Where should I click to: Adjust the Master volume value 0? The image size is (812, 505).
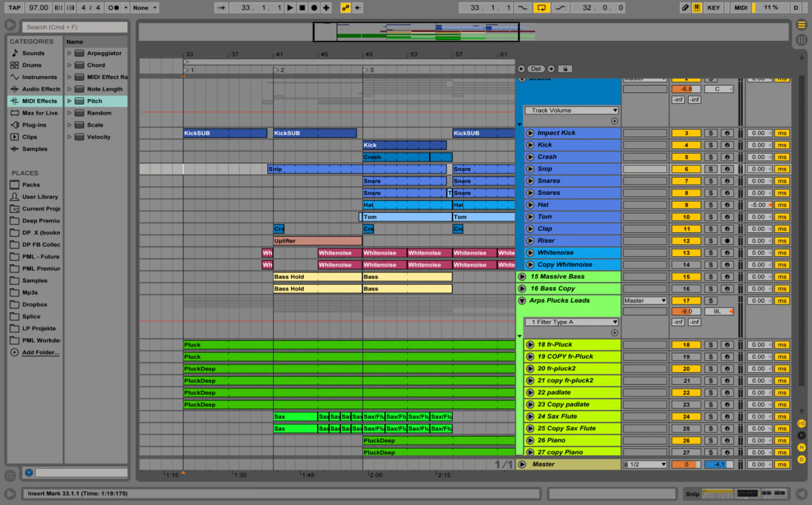point(686,464)
